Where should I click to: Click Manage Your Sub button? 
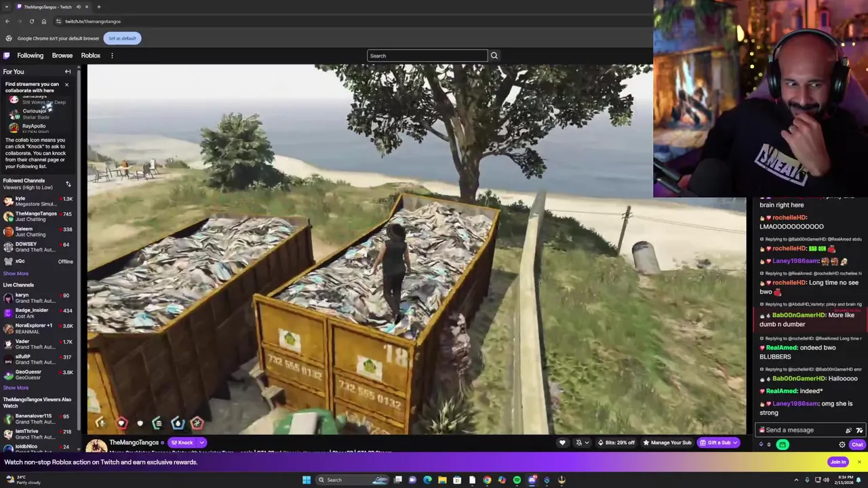pyautogui.click(x=667, y=443)
